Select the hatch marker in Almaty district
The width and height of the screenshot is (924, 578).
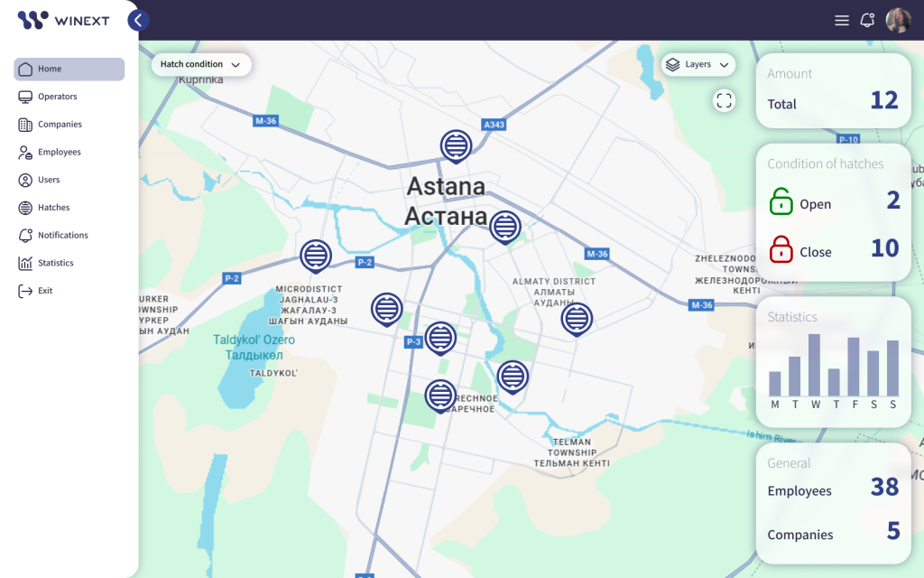(x=577, y=318)
